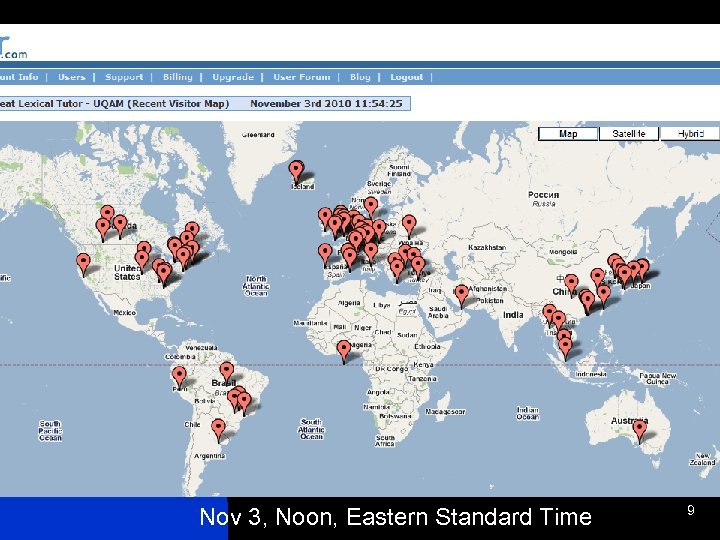Click the Indian Ocean label
Image resolution: width=720 pixels, height=540 pixels.
(x=528, y=413)
